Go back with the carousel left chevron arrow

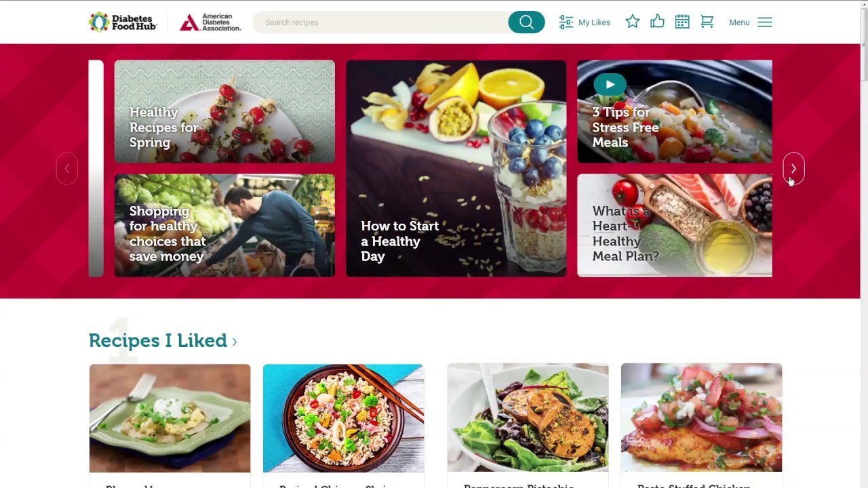click(66, 169)
